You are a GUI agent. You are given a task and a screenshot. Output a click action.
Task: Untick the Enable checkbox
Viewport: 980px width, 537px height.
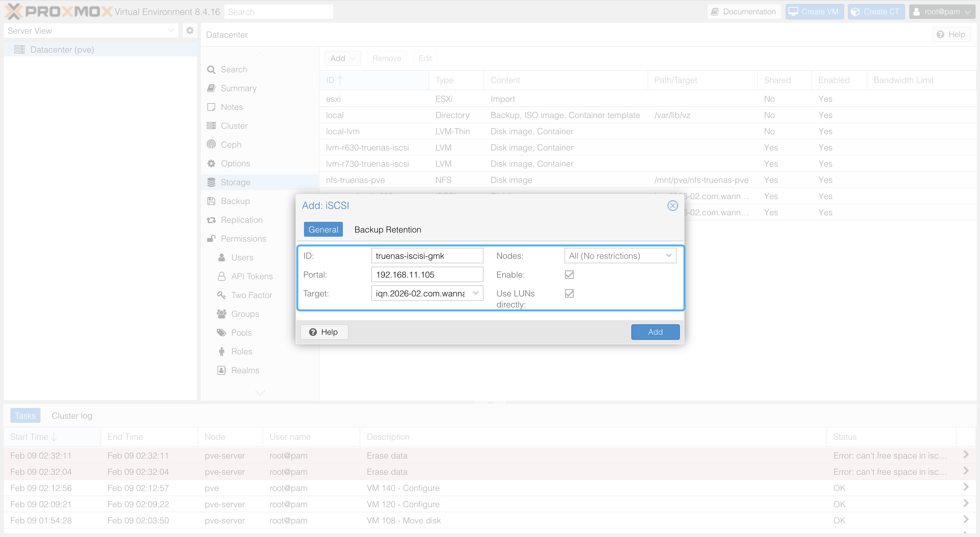(569, 275)
